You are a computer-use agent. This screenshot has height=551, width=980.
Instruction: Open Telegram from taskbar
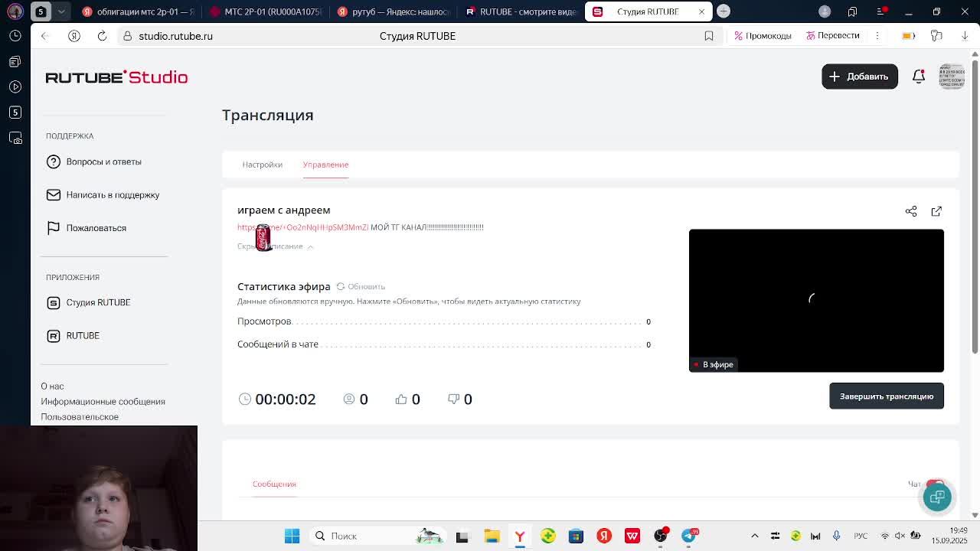point(689,536)
